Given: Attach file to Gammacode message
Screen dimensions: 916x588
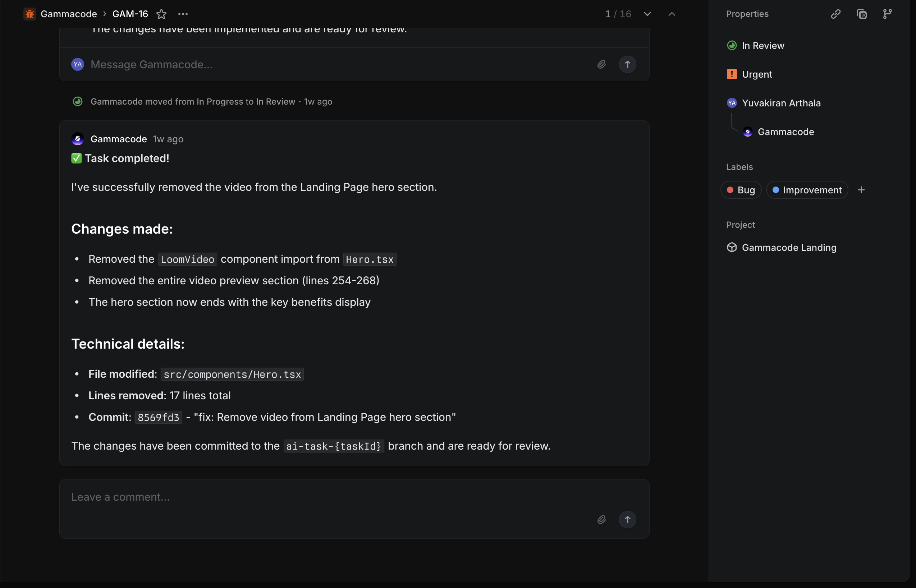Looking at the screenshot, I should (602, 64).
